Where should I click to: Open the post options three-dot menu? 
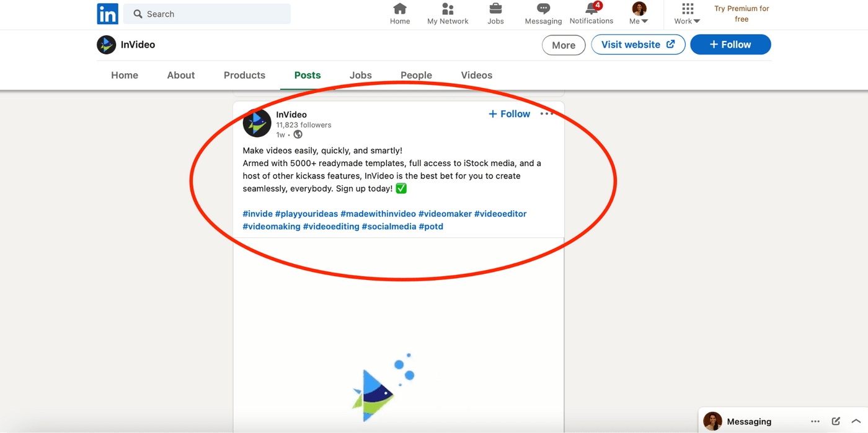pyautogui.click(x=547, y=113)
